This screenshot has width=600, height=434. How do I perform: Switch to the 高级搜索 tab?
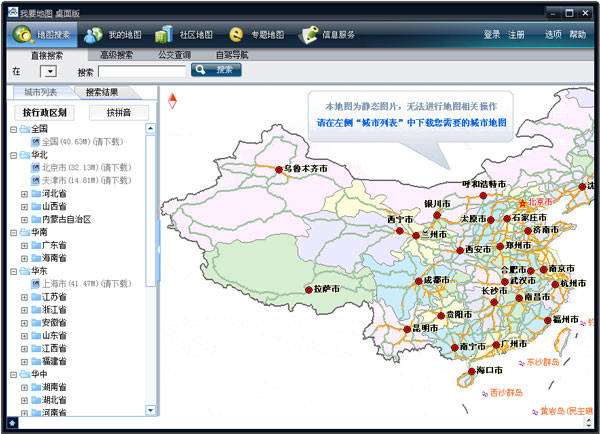(117, 55)
